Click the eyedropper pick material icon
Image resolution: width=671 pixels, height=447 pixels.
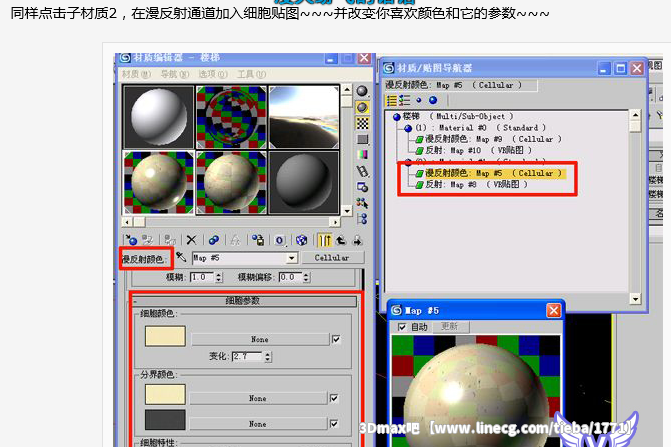point(181,257)
